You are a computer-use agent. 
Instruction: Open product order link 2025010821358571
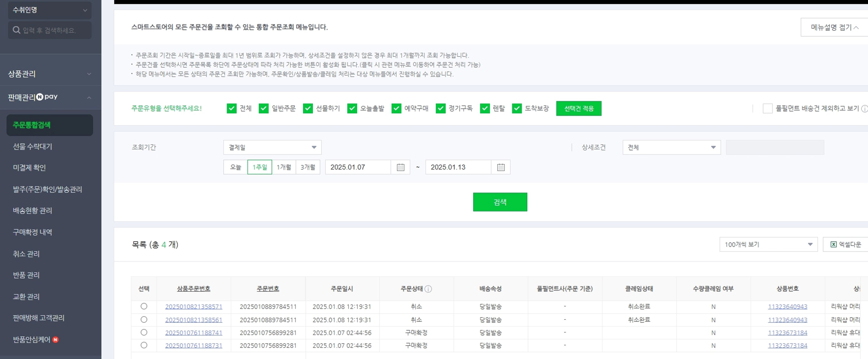(194, 307)
